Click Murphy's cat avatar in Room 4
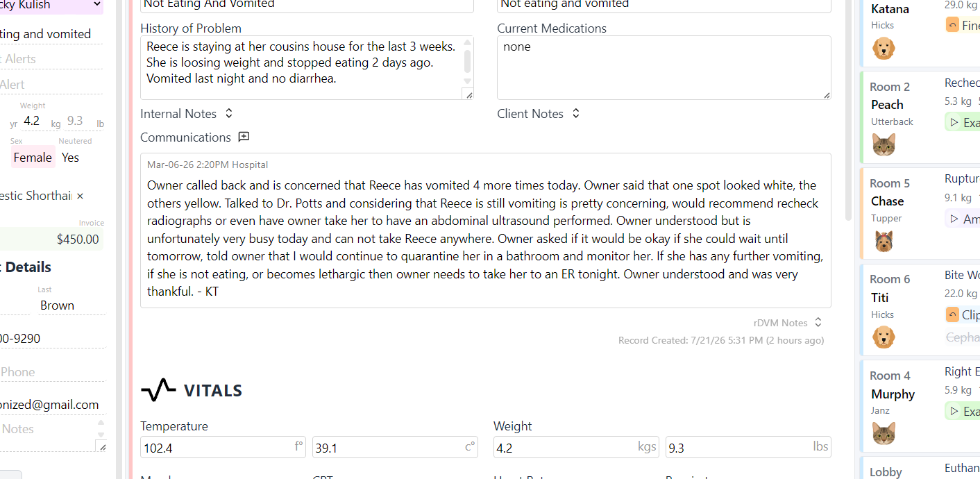The width and height of the screenshot is (980, 479). click(x=884, y=434)
